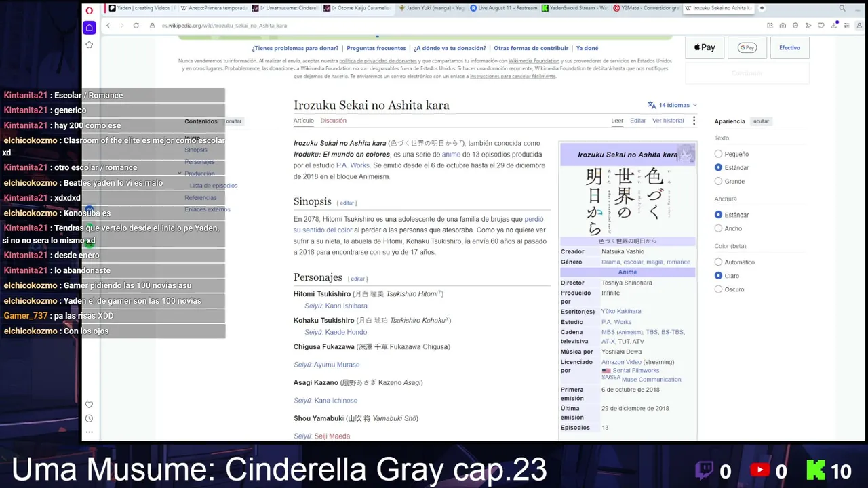Image resolution: width=868 pixels, height=488 pixels.
Task: Select Automático color mode
Action: click(718, 262)
